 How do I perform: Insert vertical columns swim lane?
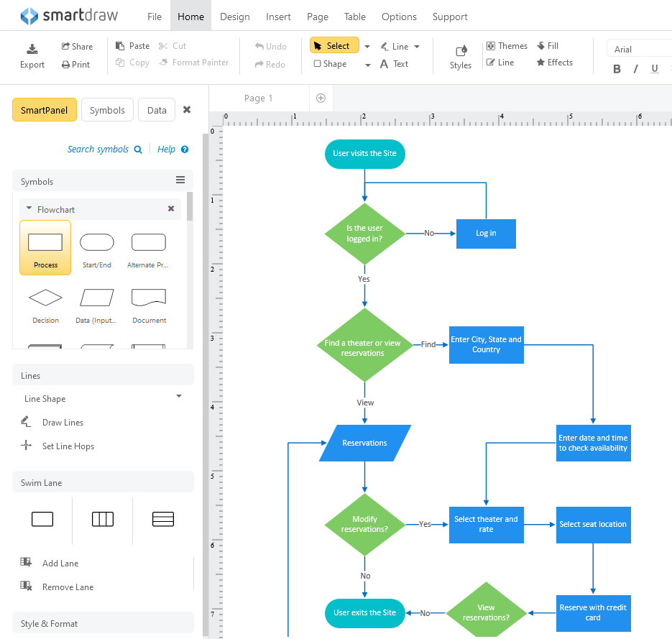pos(103,519)
